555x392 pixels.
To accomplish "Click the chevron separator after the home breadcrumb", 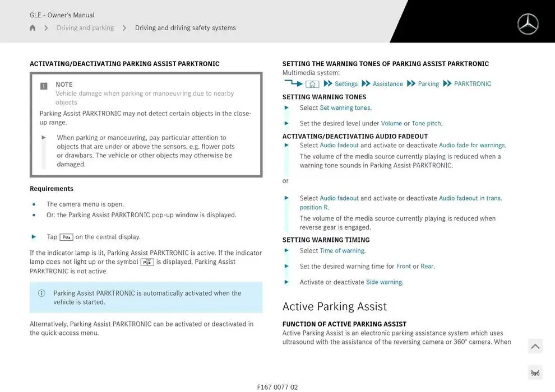I will pyautogui.click(x=45, y=27).
